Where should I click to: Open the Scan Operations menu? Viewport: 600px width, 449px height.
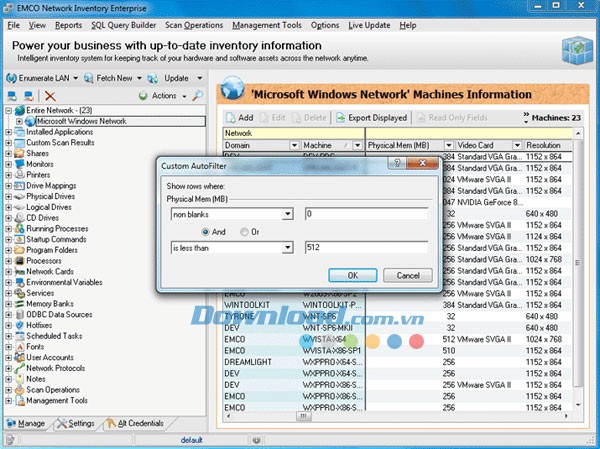(194, 26)
